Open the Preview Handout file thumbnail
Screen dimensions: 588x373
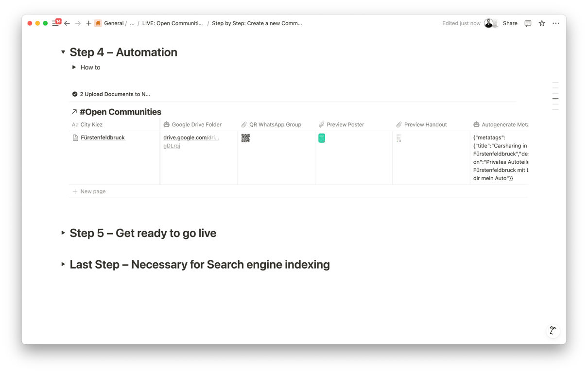399,138
